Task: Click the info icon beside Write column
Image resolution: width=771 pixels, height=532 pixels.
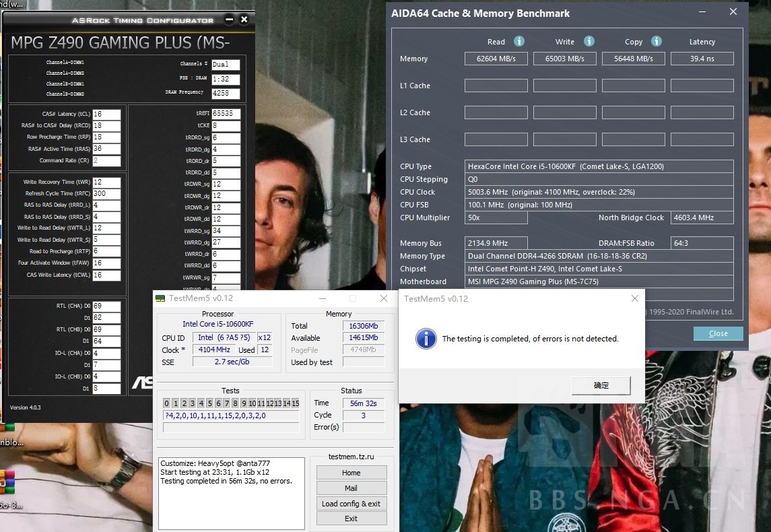Action: pos(589,42)
